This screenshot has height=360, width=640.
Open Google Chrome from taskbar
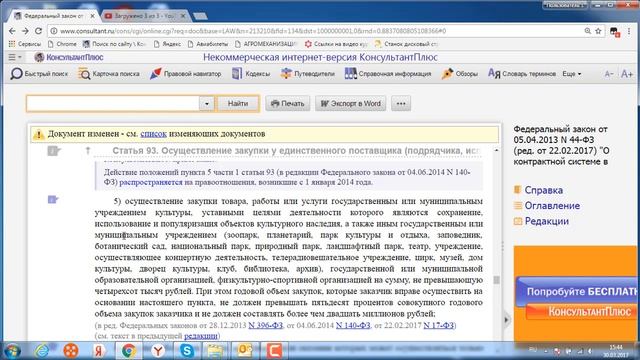129,351
